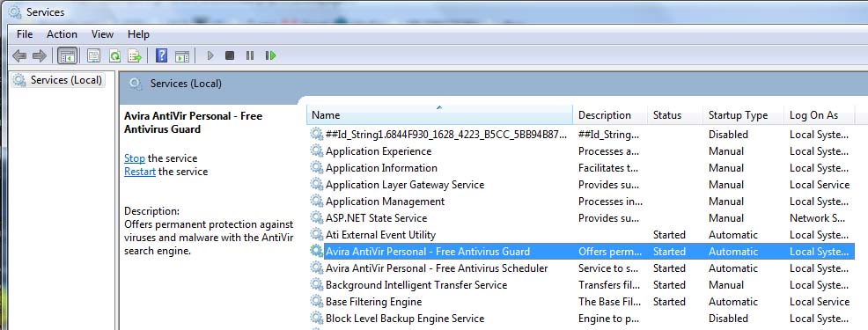
Task: Sort by the Startup Type column header
Action: [744, 115]
